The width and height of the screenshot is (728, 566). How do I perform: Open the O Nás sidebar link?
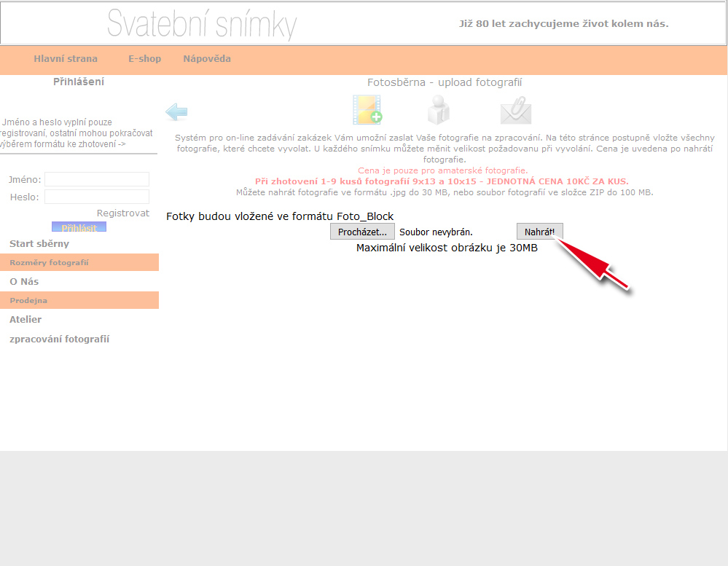pos(24,282)
